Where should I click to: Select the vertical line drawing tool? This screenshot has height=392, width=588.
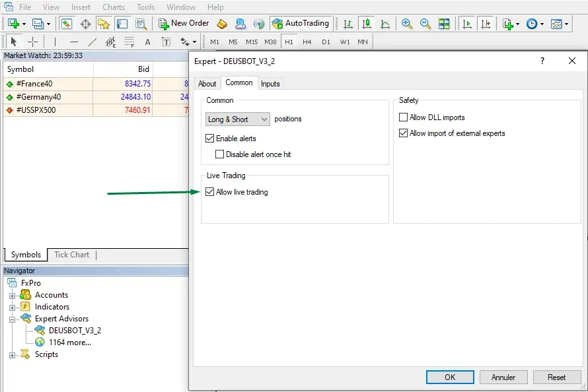[x=55, y=42]
